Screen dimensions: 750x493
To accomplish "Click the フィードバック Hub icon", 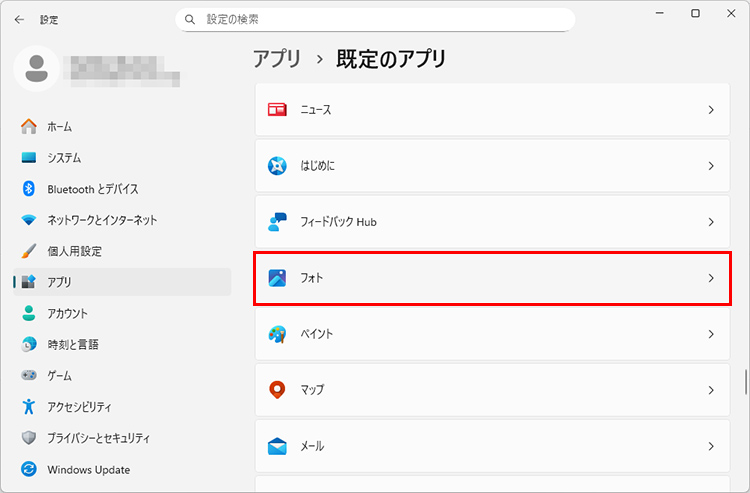I will click(278, 222).
